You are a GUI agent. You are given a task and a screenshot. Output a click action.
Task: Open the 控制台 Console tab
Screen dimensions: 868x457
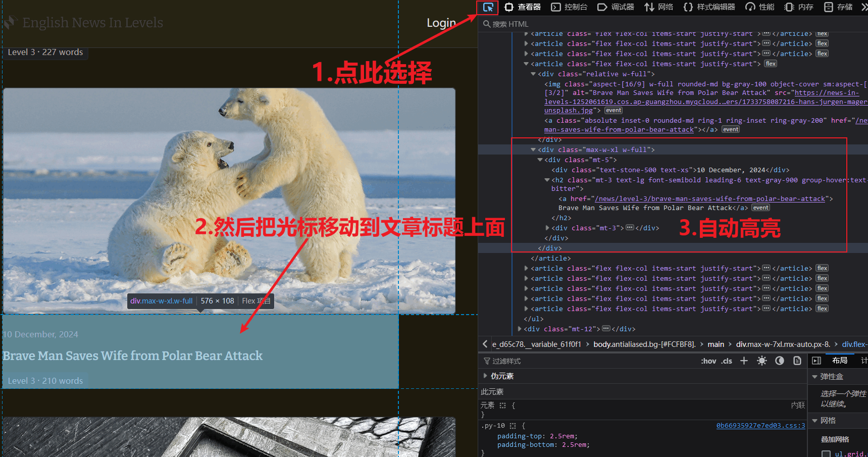570,7
